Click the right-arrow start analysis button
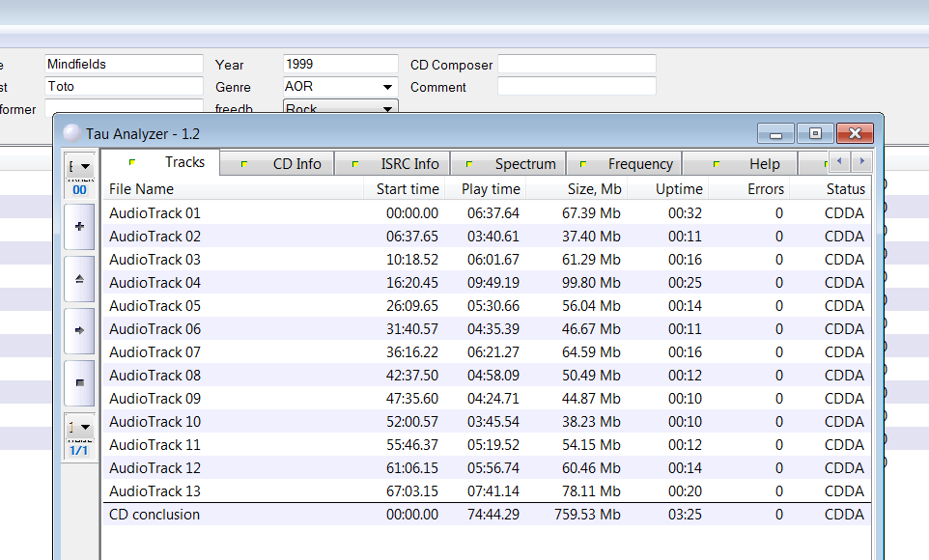 coord(79,330)
